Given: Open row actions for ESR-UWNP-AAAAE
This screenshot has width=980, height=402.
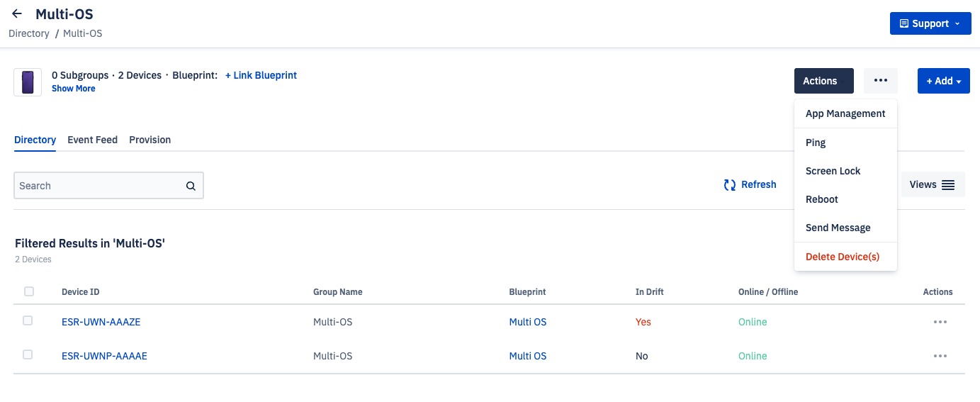Looking at the screenshot, I should pyautogui.click(x=940, y=356).
